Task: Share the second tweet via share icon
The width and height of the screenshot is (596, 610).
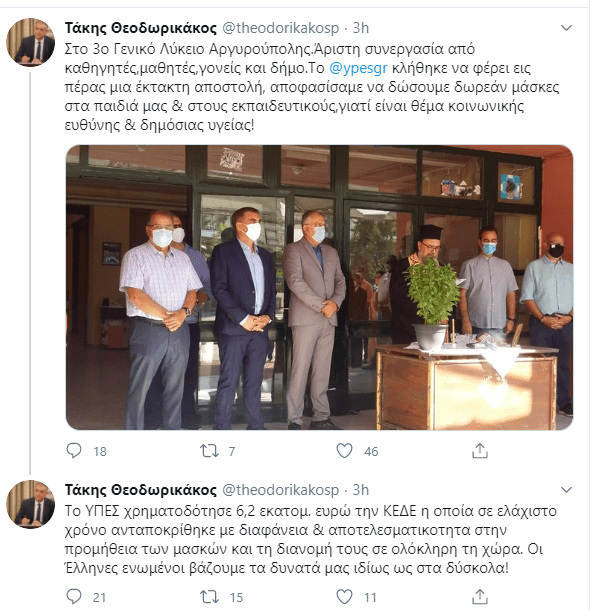Action: click(480, 596)
